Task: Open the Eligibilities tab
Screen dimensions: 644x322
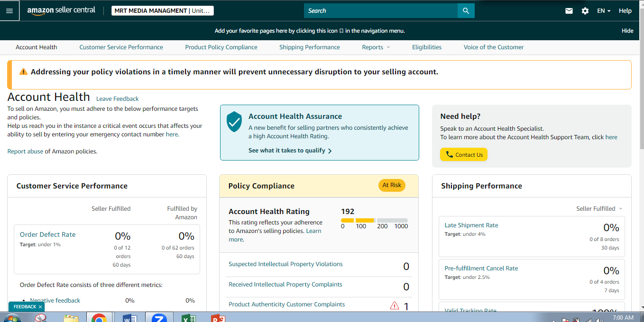Action: (427, 47)
